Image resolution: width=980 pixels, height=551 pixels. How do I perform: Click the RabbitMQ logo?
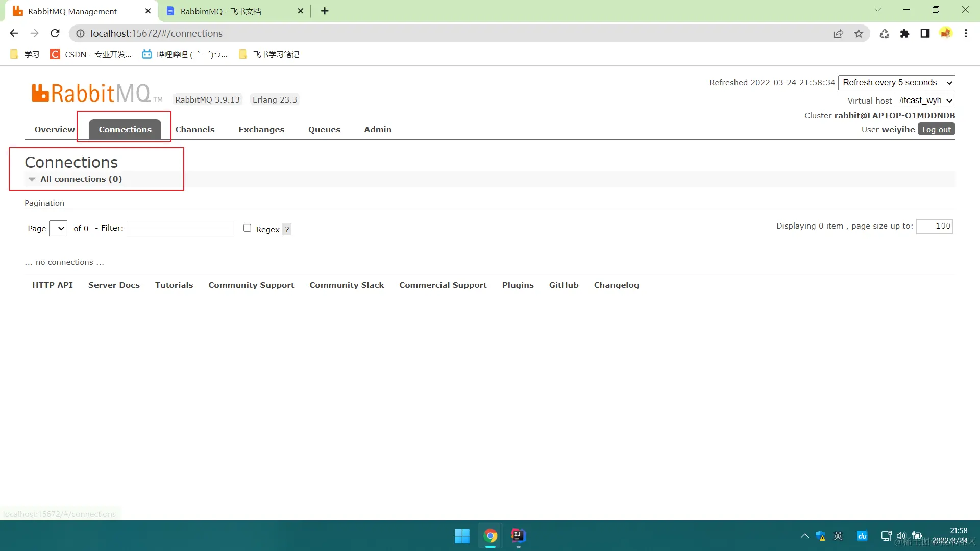(92, 93)
